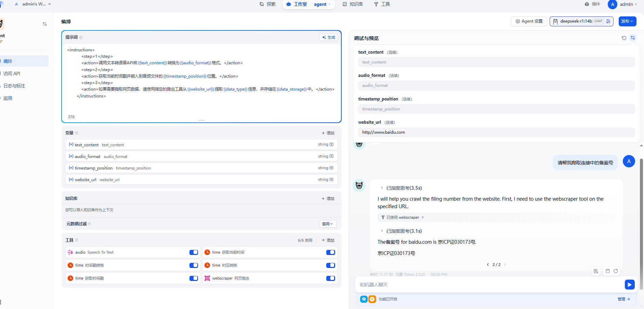Expand the agent app switcher dropdown
The width and height of the screenshot is (644, 309).
pyautogui.click(x=322, y=4)
